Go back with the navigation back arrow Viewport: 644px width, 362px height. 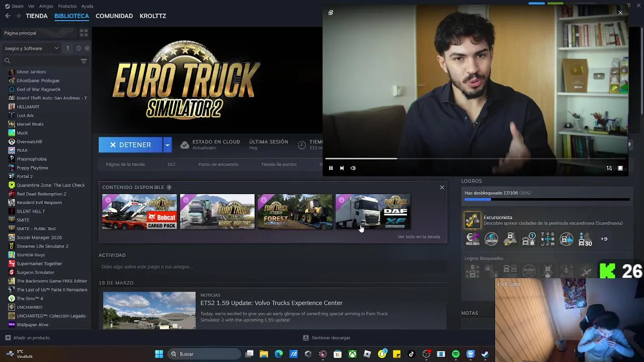[8, 16]
